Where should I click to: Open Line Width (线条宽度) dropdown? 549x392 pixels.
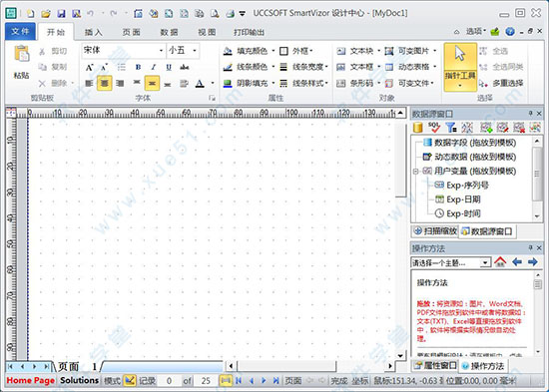click(x=303, y=67)
